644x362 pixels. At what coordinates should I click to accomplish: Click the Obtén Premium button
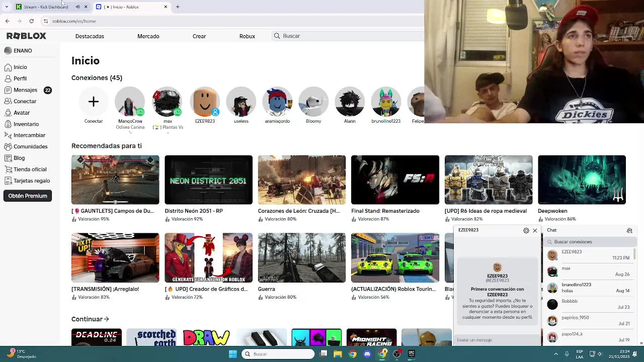click(x=28, y=196)
